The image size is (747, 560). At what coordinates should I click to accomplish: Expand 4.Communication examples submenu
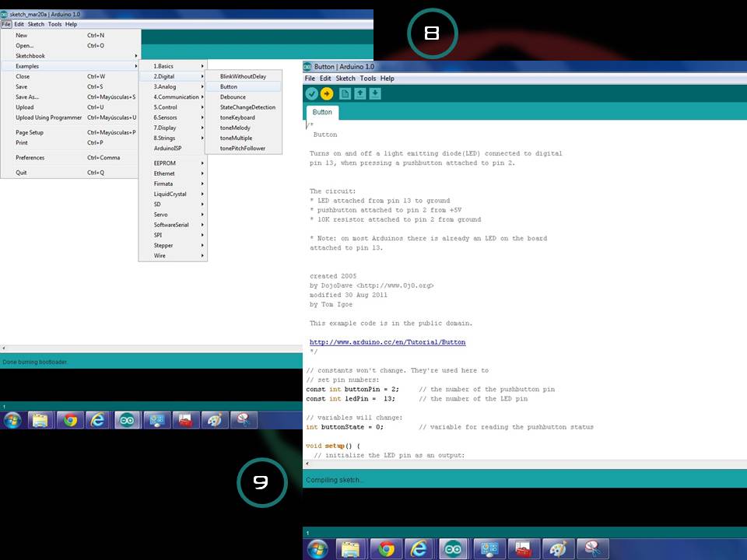click(173, 96)
